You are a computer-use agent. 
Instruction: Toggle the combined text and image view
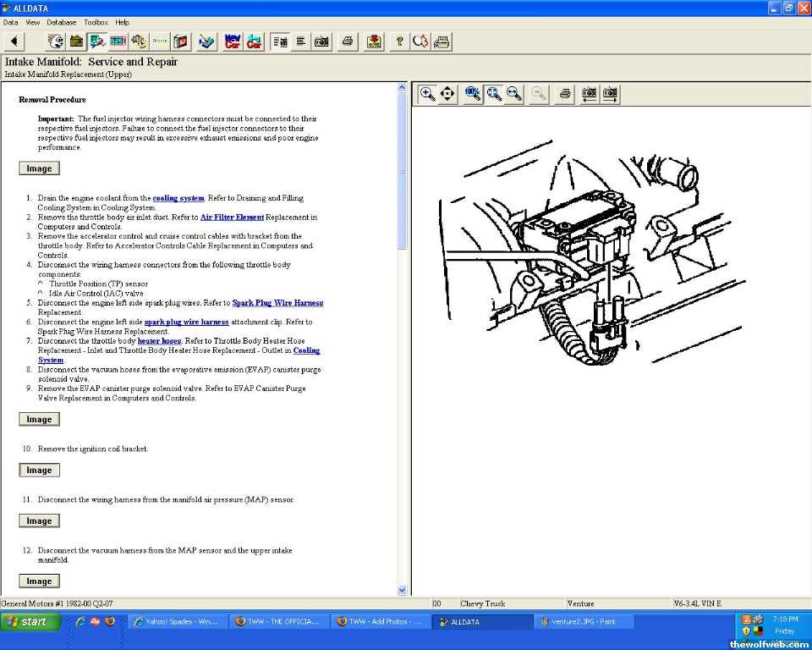pyautogui.click(x=280, y=41)
